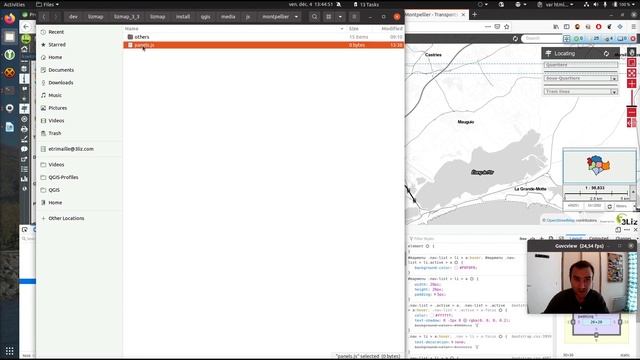
Task: Open the Files hamburger menu
Action: coord(354,17)
